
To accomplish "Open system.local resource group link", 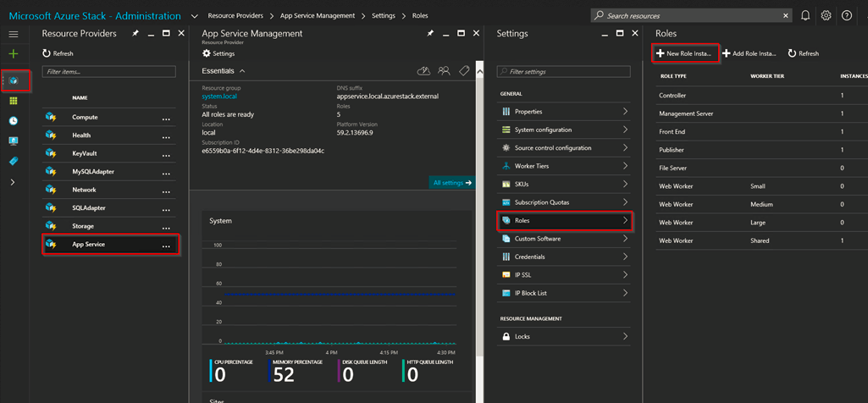I will [x=220, y=96].
